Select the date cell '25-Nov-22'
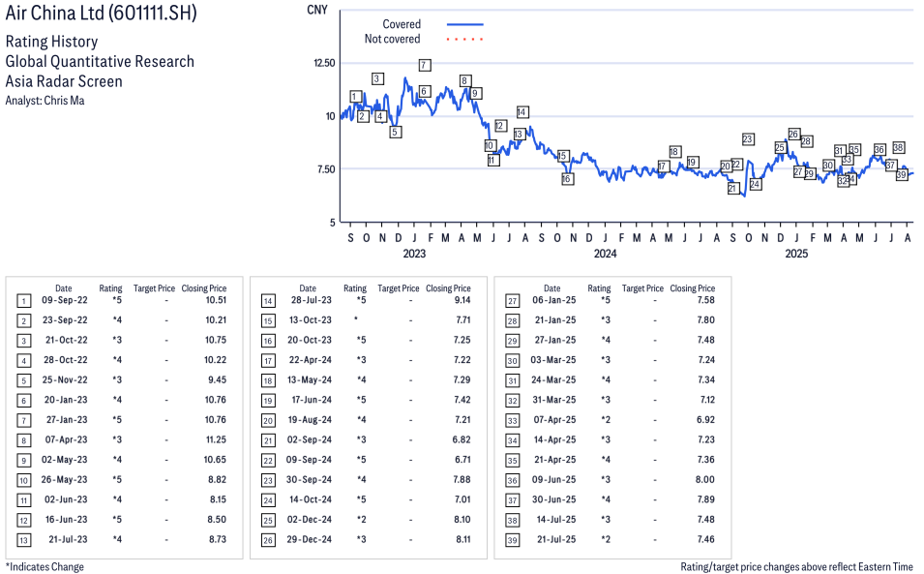 click(x=64, y=380)
